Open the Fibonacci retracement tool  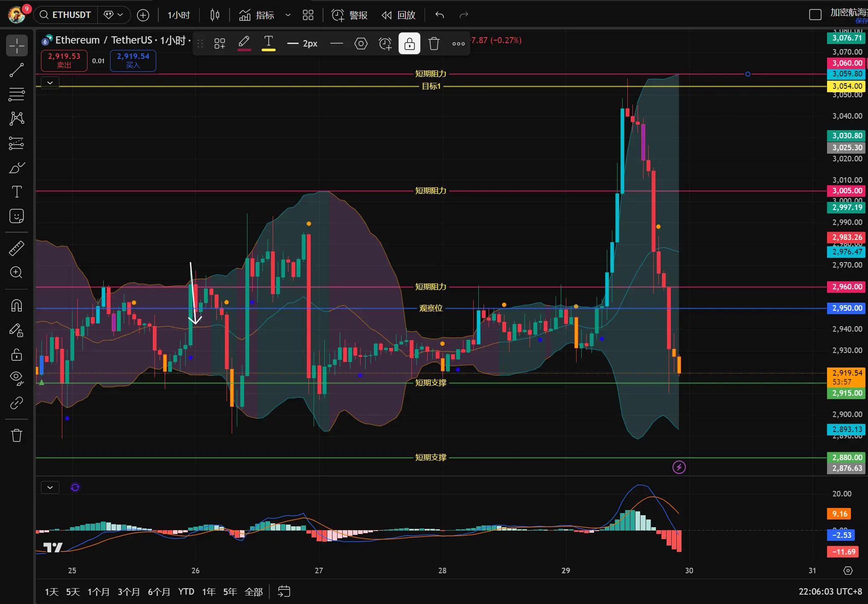coord(17,94)
